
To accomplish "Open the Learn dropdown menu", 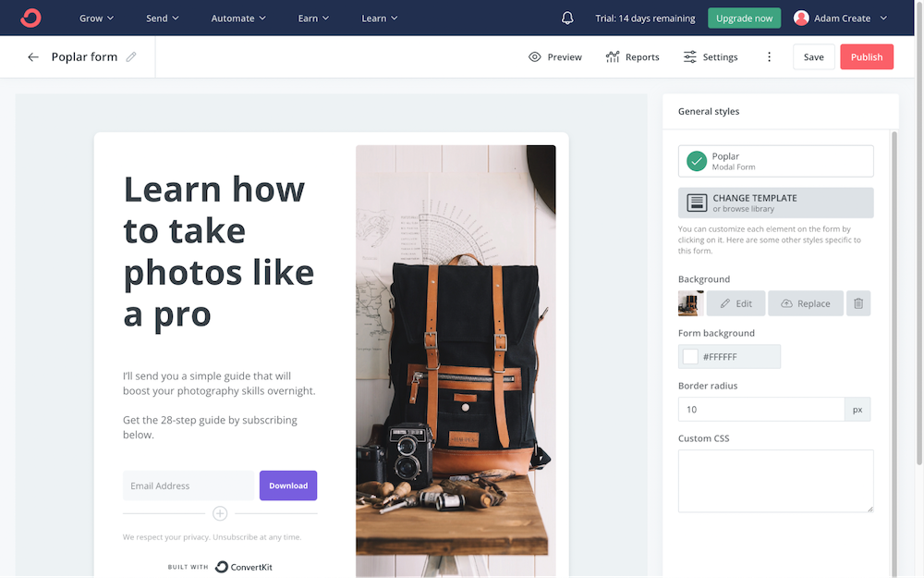I will click(380, 18).
